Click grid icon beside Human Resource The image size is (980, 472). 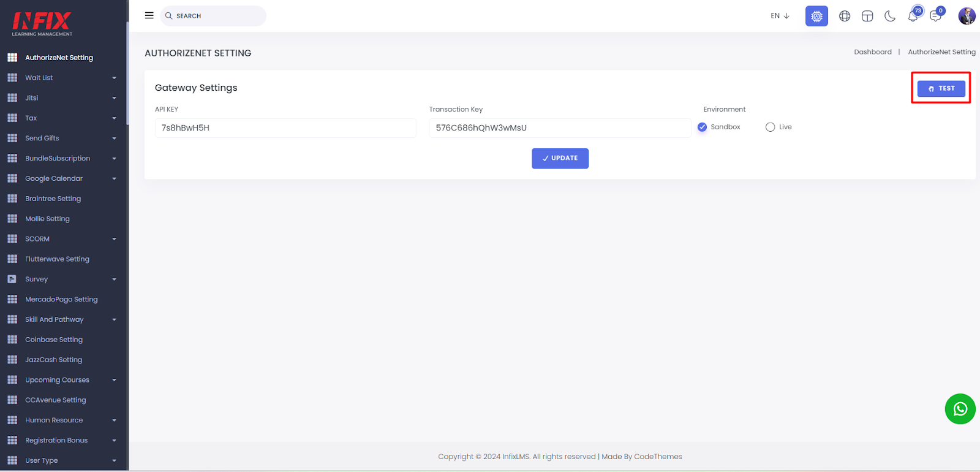12,421
